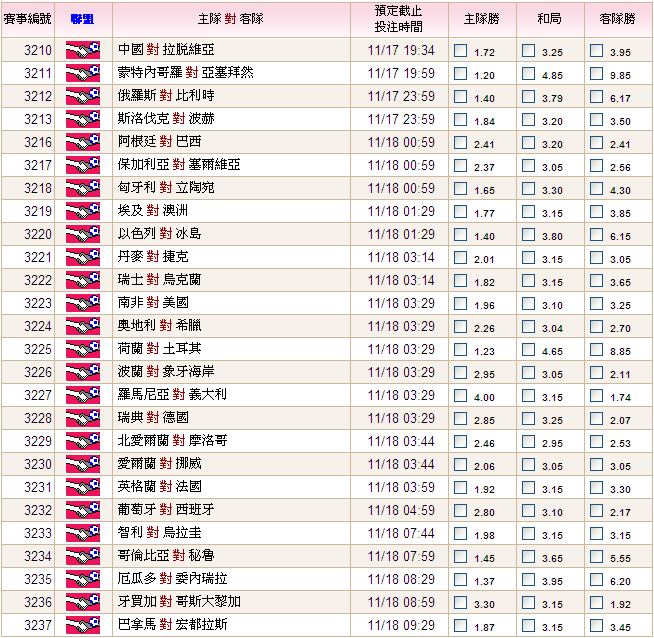Click the 主隊勝 column header
The height and width of the screenshot is (638, 654).
coord(482,19)
